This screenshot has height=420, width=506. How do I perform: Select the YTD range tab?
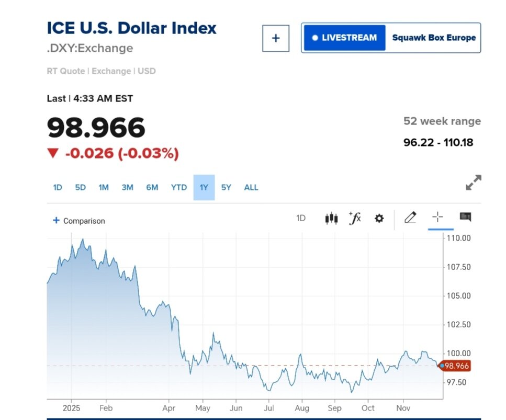point(179,187)
